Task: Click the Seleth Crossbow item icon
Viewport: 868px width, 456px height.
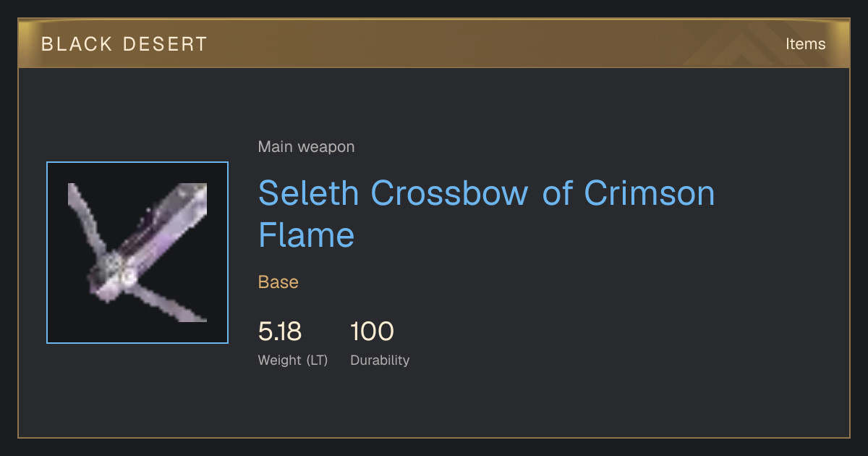Action: (x=137, y=253)
